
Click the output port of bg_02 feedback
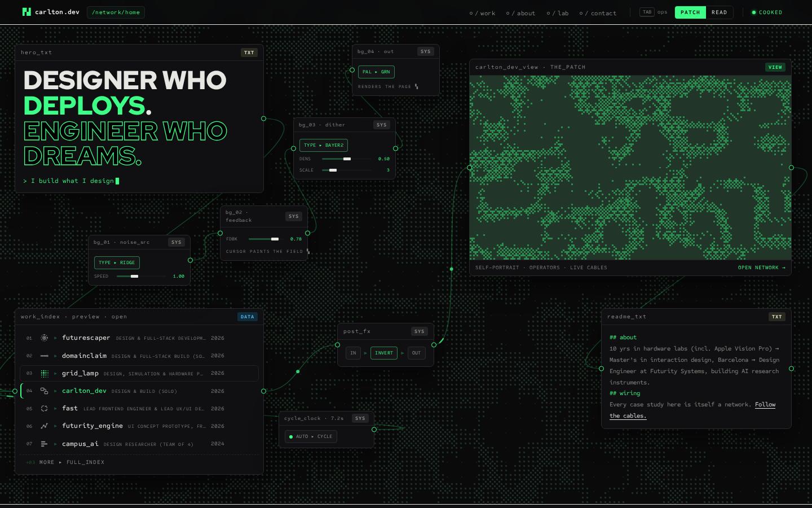click(307, 233)
